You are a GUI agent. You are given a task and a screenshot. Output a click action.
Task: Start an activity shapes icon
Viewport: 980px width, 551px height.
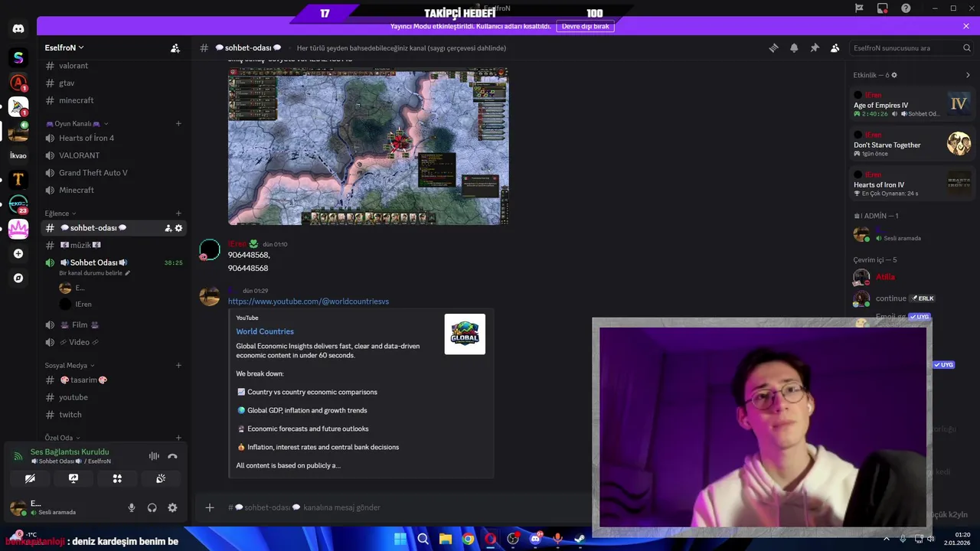point(117,478)
